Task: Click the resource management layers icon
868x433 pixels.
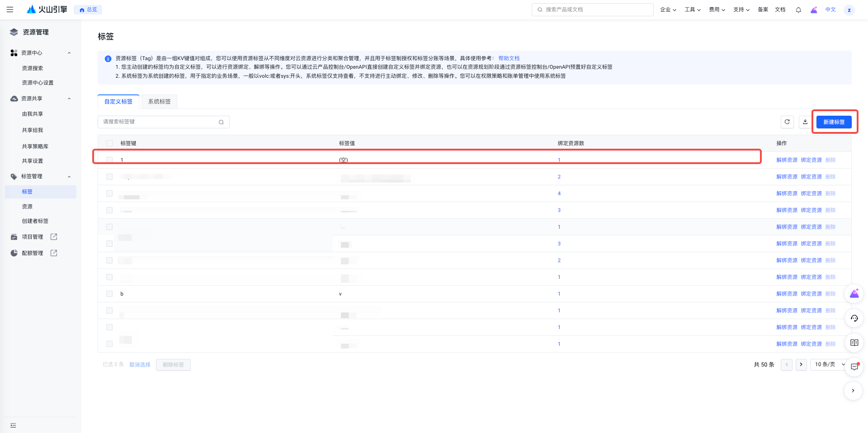Action: 14,32
